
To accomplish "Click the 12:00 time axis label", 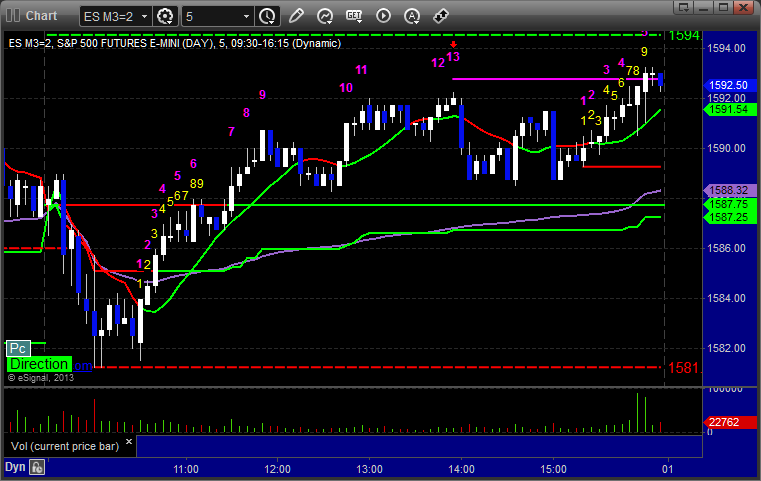I will pyautogui.click(x=278, y=469).
